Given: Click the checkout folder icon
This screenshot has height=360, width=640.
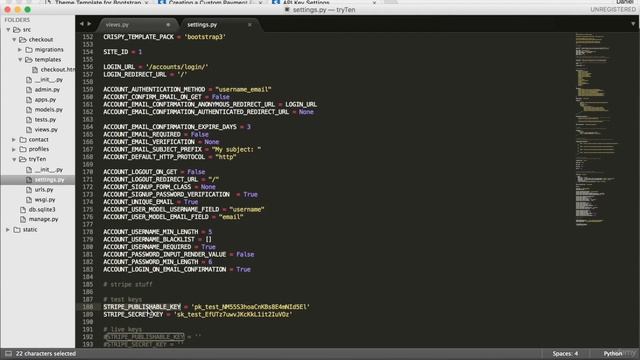Looking at the screenshot, I should [x=23, y=40].
